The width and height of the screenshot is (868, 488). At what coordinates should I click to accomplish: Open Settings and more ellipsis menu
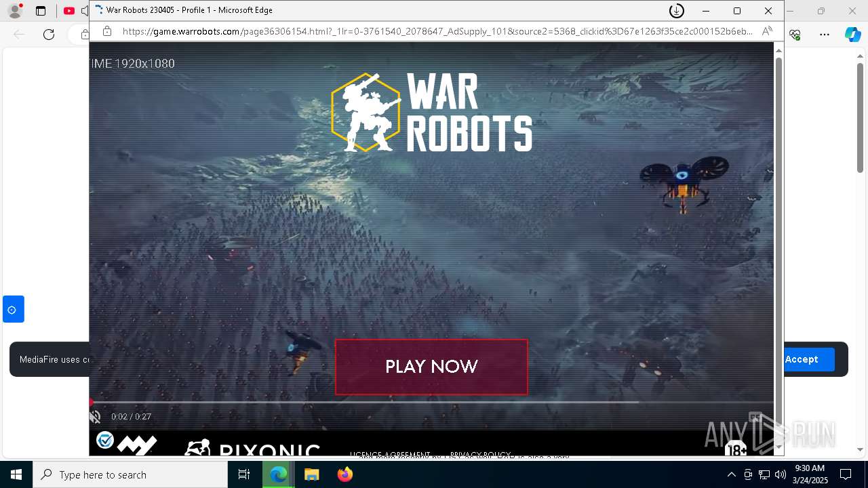click(825, 35)
